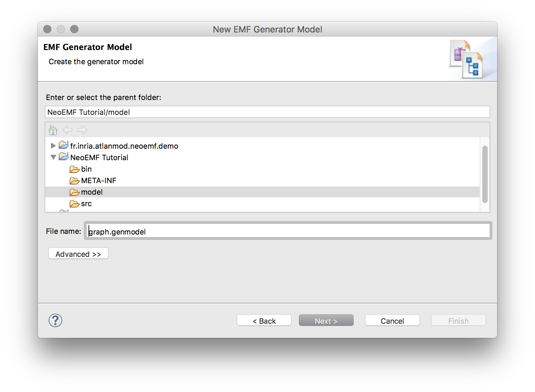Click the back arrow in folder toolbar

(68, 130)
